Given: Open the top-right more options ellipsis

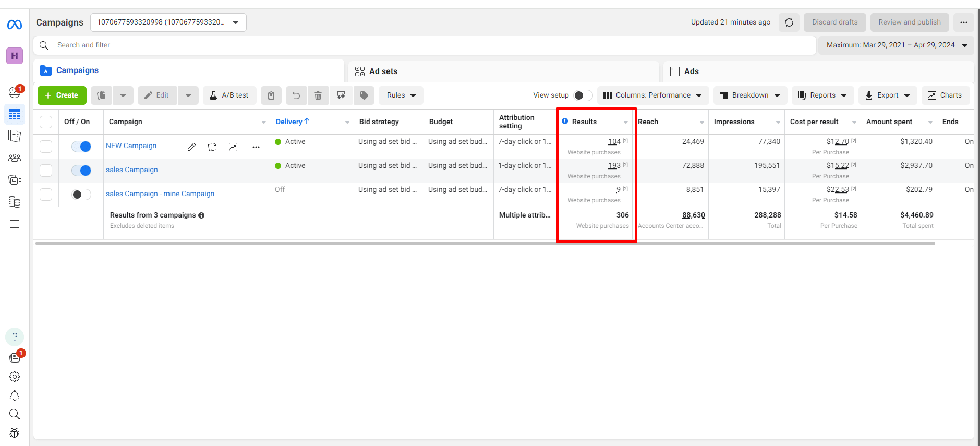Looking at the screenshot, I should tap(964, 22).
